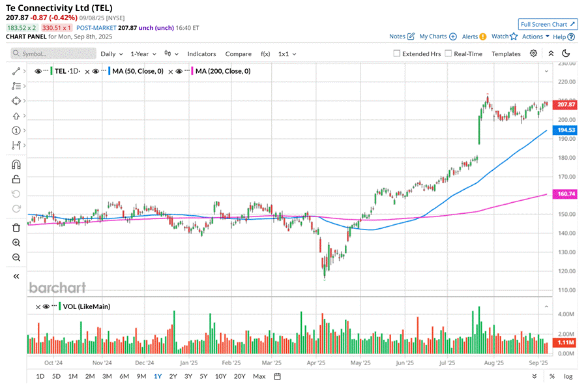
Task: Open Alerts for TEL
Action: pos(474,37)
